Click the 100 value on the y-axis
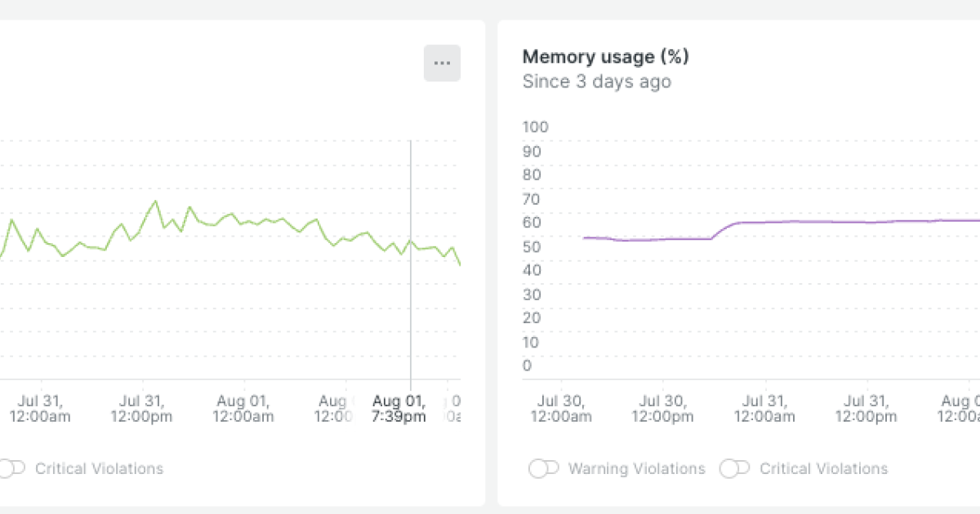 pos(535,127)
